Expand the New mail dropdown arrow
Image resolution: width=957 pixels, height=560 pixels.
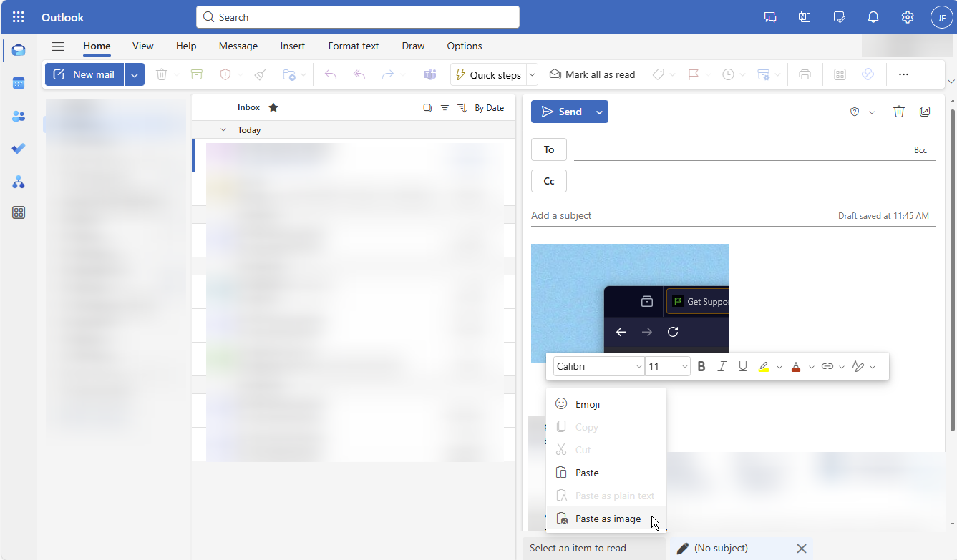[x=135, y=74]
